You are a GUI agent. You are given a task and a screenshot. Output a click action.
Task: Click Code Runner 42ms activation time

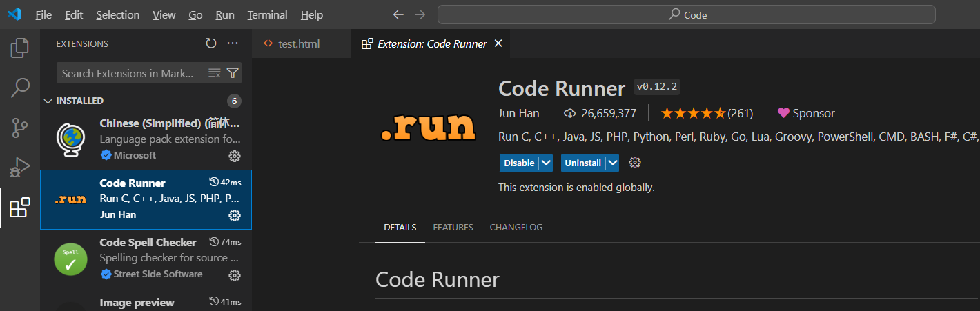coord(225,182)
